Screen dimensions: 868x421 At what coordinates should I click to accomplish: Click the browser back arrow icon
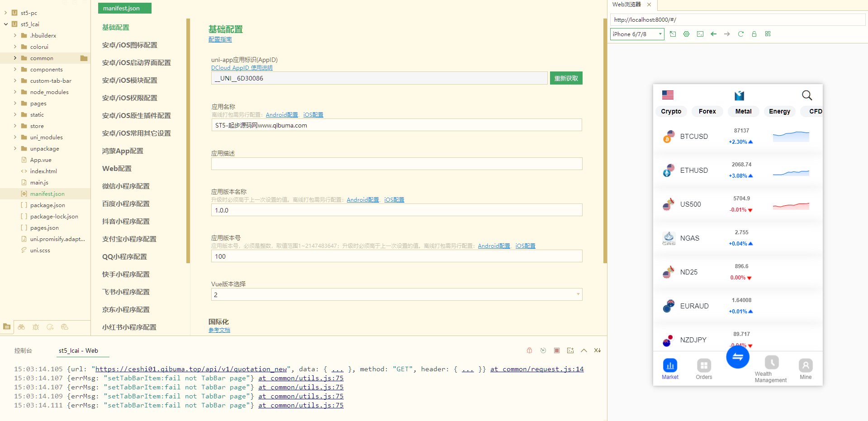click(713, 34)
